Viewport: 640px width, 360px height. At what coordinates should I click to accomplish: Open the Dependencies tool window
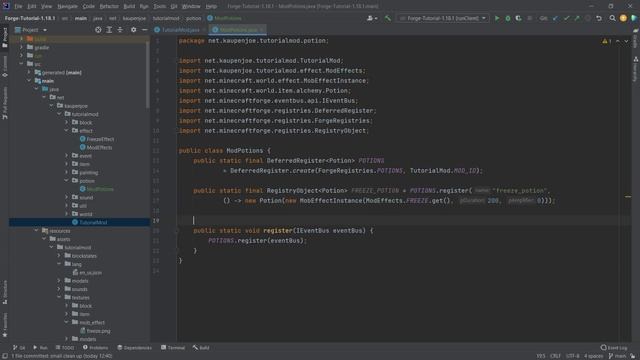pyautogui.click(x=134, y=348)
